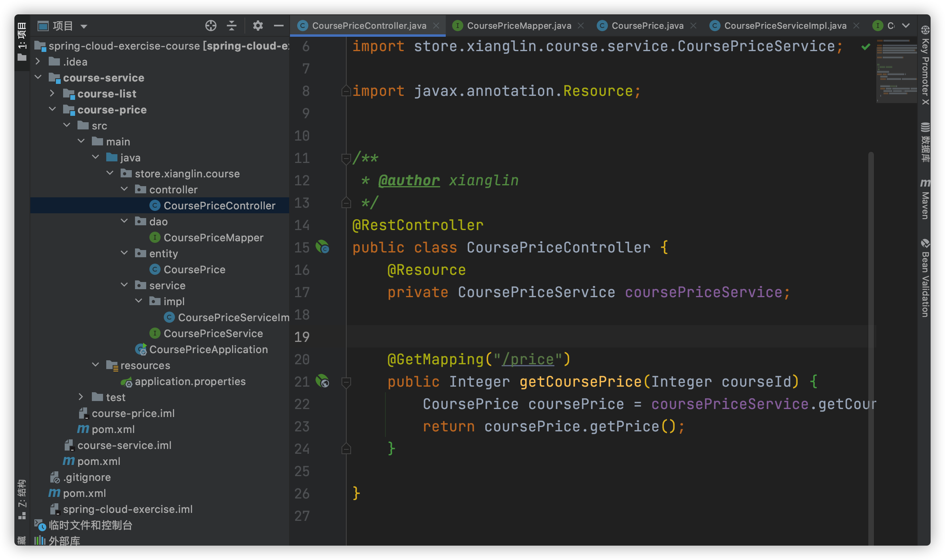Screen dimensions: 945x560
Task: Select spring-cloud-exercise.iml file
Action: pyautogui.click(x=121, y=509)
